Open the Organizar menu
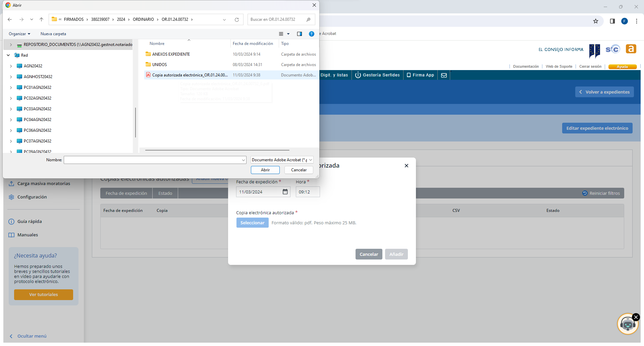644x346 pixels. pos(19,34)
